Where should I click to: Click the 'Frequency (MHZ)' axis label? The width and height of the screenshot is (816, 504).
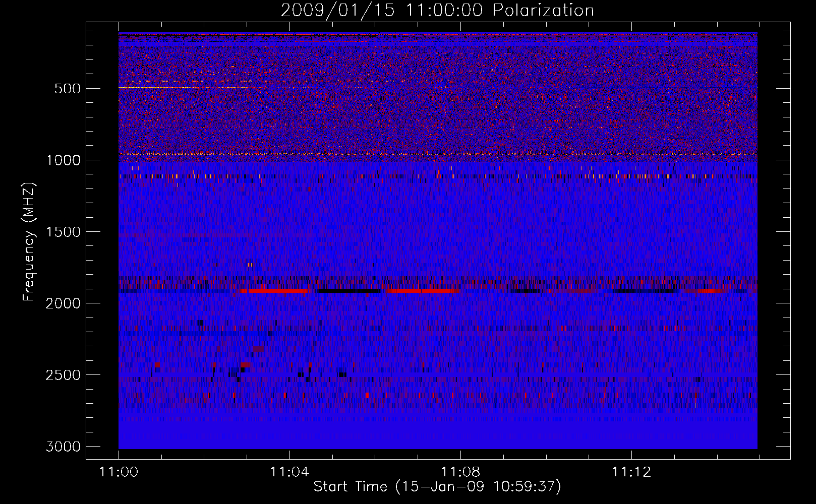(29, 242)
